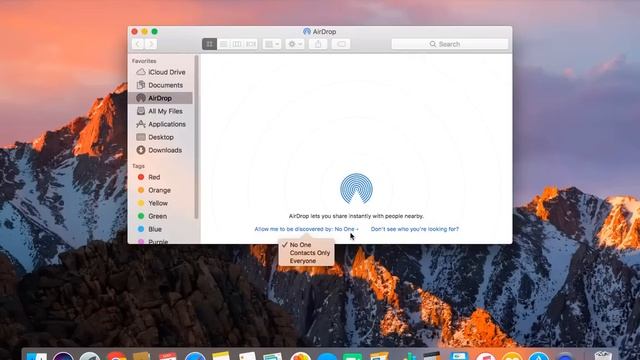Image resolution: width=640 pixels, height=360 pixels.
Task: Switch to column view in Finder toolbar
Action: point(237,44)
